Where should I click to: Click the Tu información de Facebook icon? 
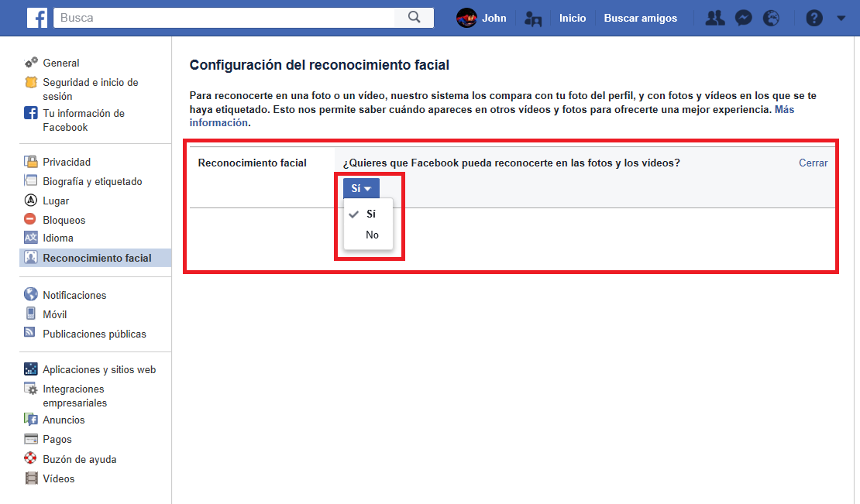pos(31,113)
